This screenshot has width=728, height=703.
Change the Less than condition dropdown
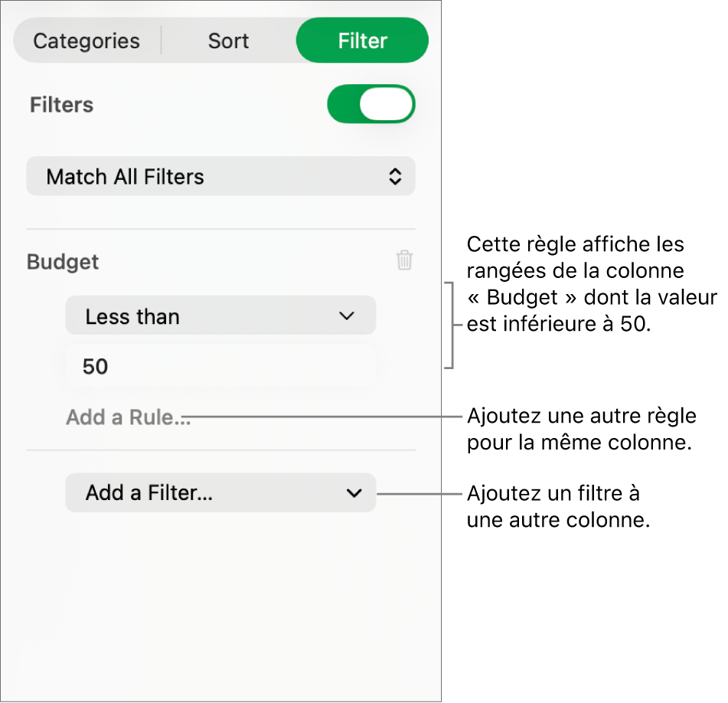(220, 315)
